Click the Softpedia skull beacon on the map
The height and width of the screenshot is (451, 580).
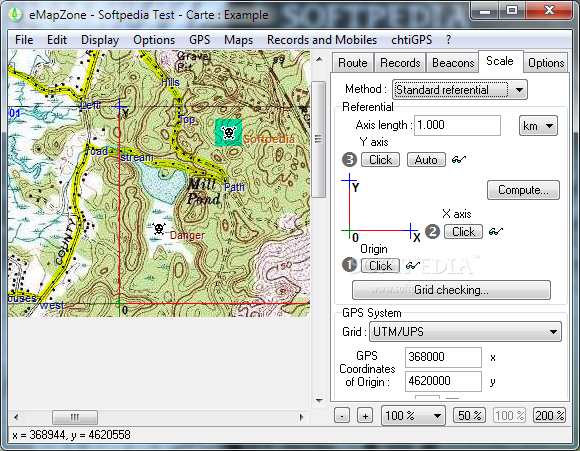229,132
